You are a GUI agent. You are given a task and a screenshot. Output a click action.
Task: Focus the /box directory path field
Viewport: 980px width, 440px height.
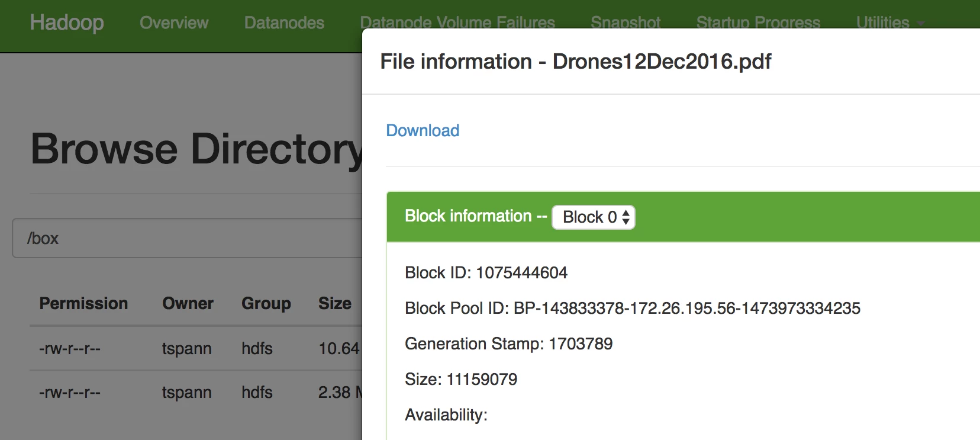point(187,238)
